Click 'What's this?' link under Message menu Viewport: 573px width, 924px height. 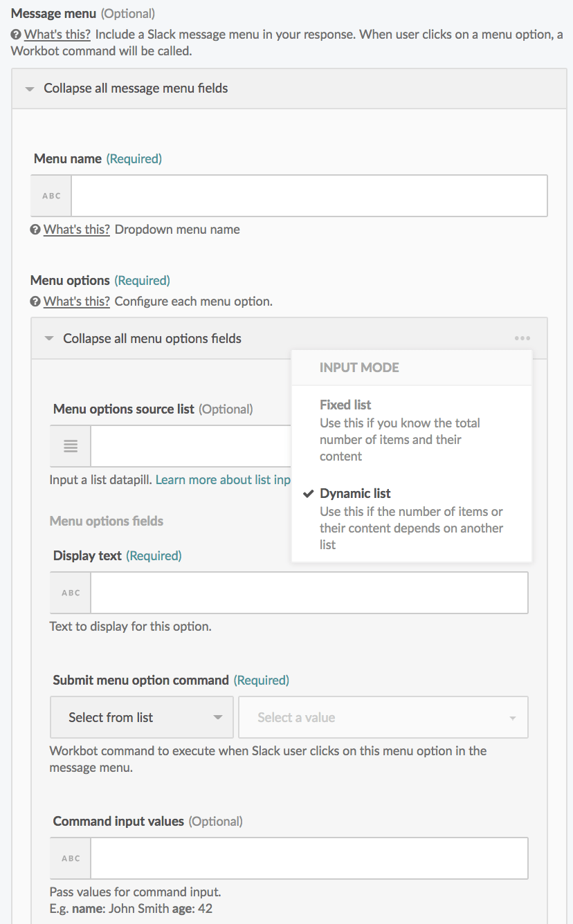pos(57,35)
